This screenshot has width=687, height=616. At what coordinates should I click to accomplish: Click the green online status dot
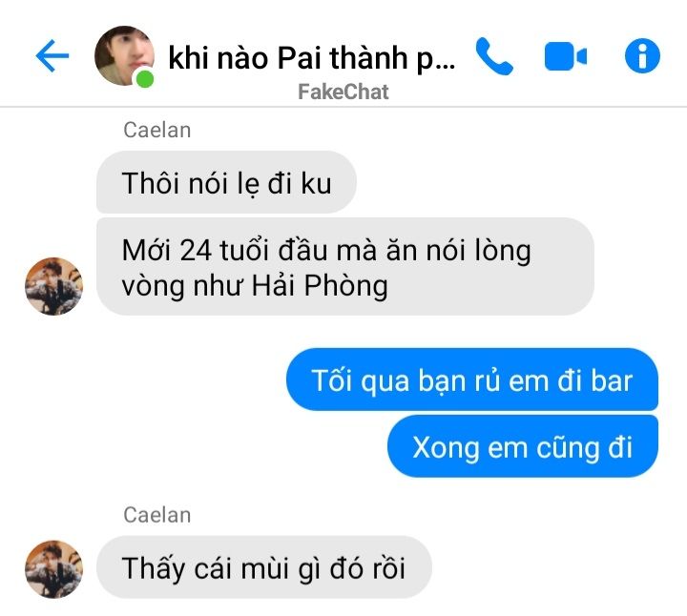[145, 79]
